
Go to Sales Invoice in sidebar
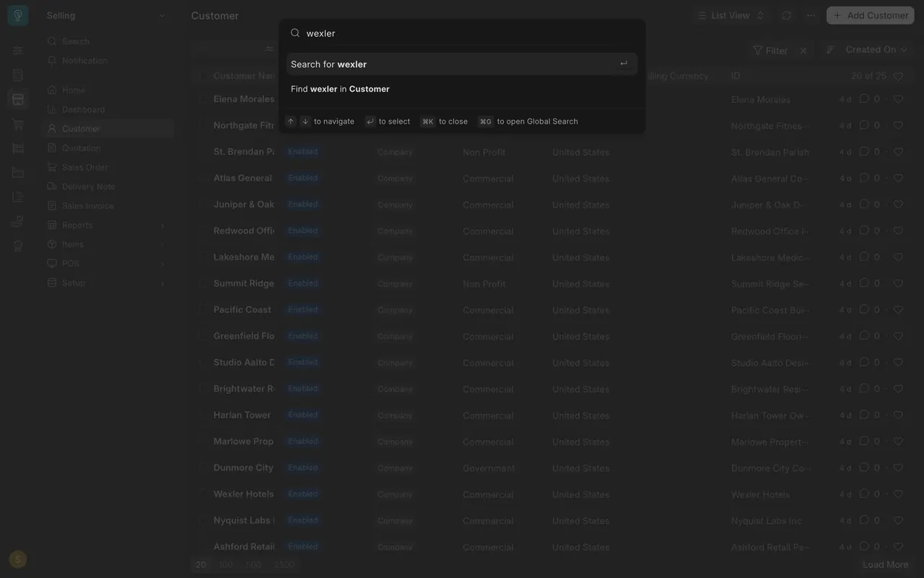(87, 206)
